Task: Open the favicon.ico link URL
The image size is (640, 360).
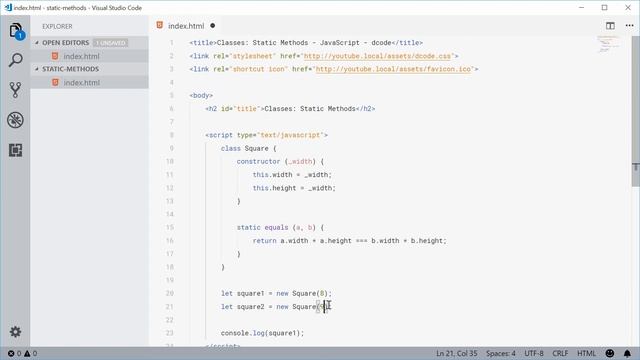Action: tap(393, 69)
